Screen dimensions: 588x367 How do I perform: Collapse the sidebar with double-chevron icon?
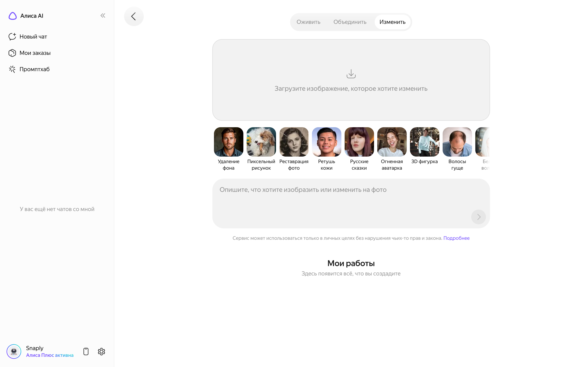coord(103,16)
